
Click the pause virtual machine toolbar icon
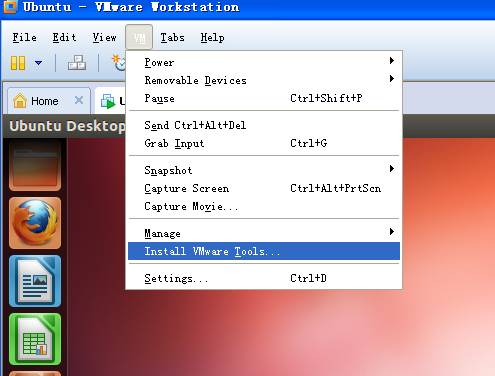18,63
